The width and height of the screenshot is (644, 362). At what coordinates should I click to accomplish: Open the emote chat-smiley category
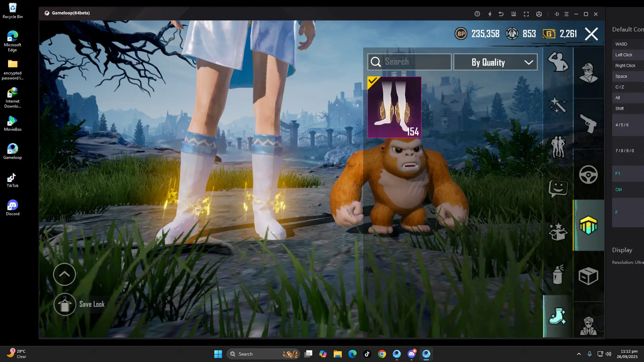(558, 189)
